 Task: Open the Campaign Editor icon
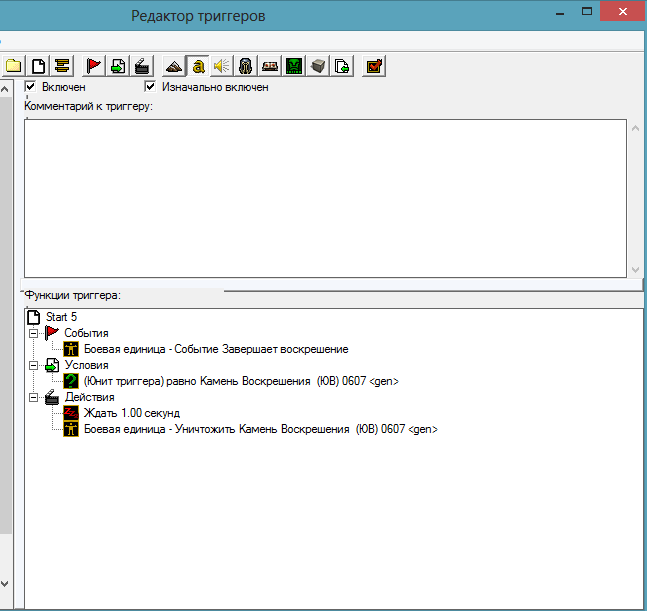[x=270, y=66]
